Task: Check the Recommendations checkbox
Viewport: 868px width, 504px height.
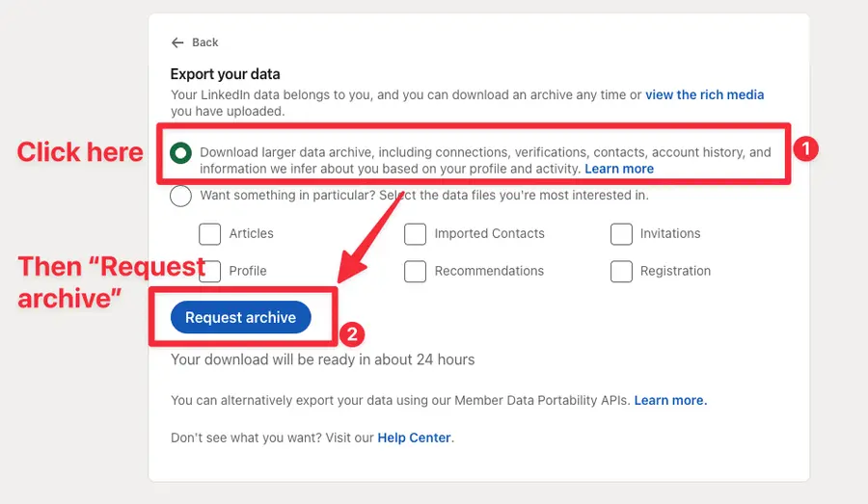Action: [415, 272]
